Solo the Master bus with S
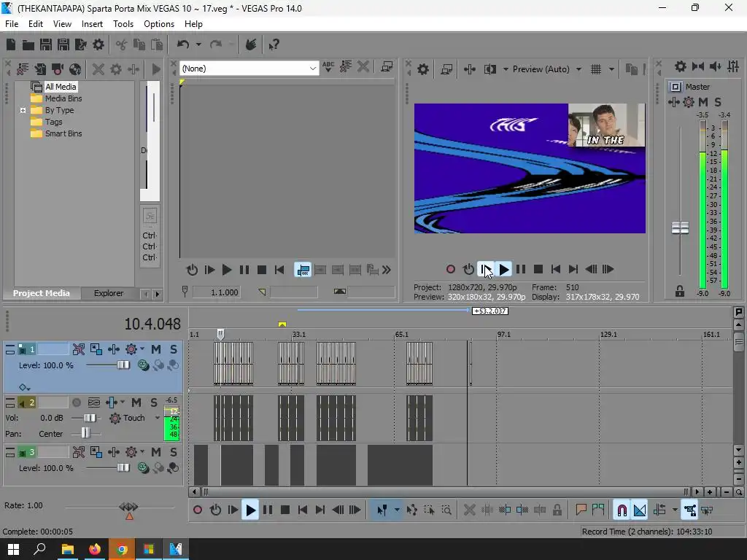747x560 pixels. coord(718,102)
